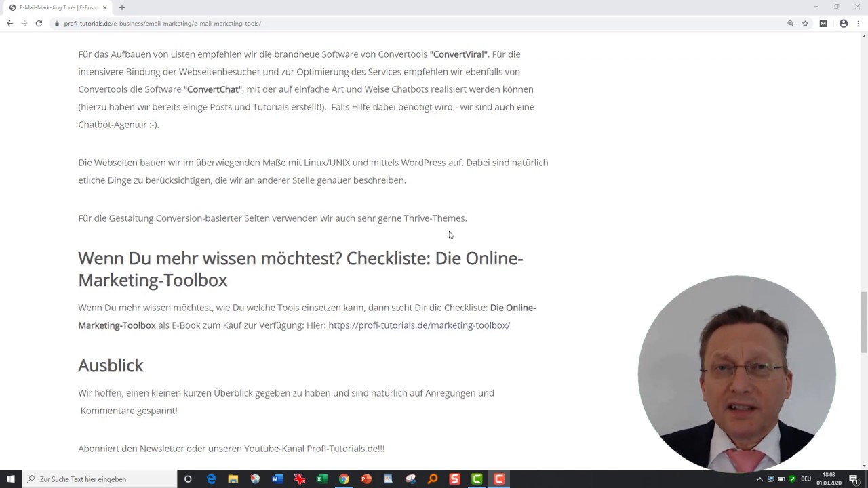Open the marketing-toolbox link
Image resolution: width=868 pixels, height=488 pixels.
tap(419, 325)
